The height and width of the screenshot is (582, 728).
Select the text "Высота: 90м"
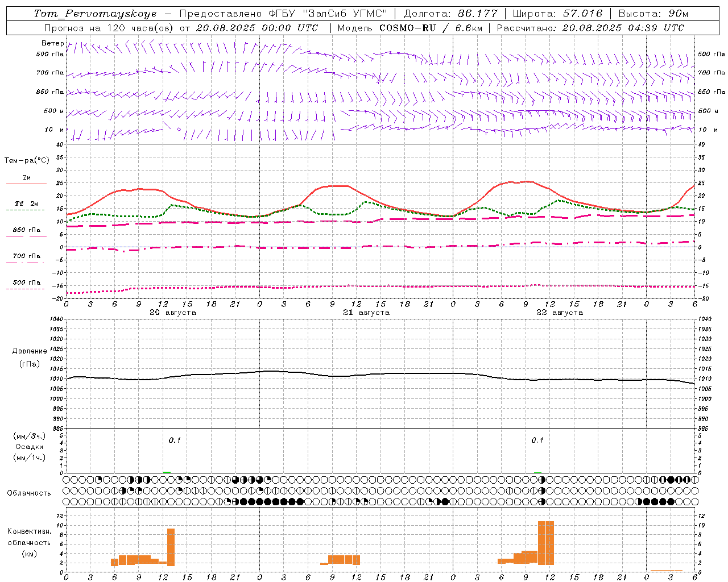tap(653, 14)
